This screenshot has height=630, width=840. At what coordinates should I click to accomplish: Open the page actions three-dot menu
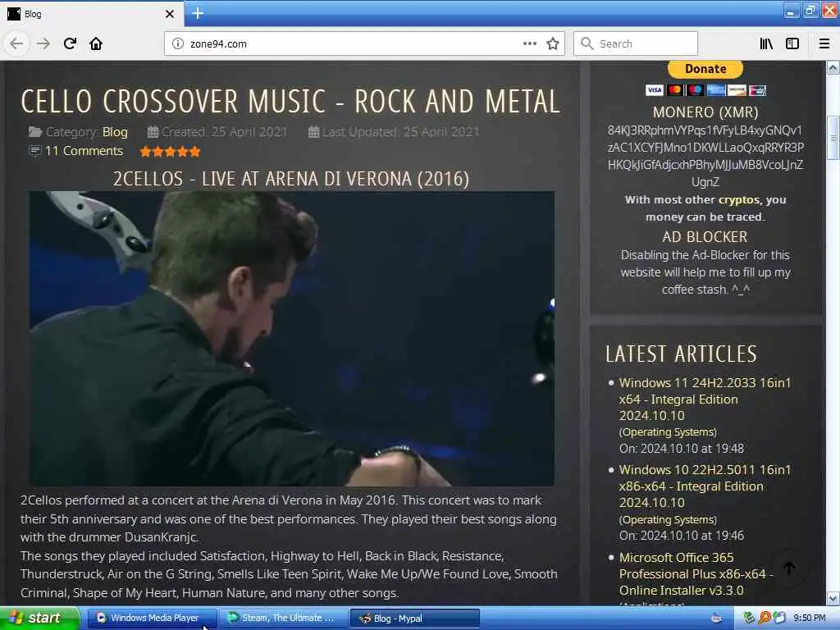pyautogui.click(x=529, y=43)
